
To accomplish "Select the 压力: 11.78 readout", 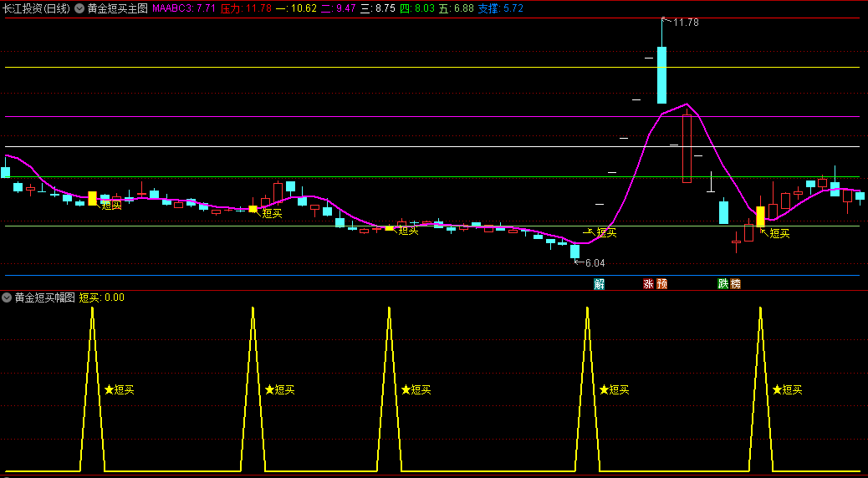I will pos(247,8).
